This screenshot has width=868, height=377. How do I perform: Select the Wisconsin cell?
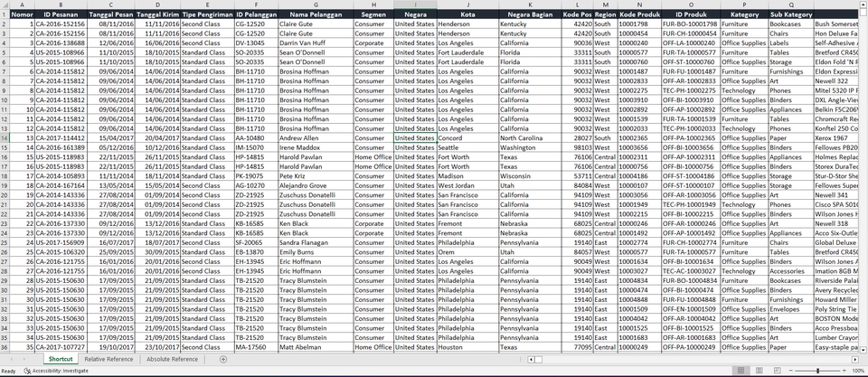click(x=531, y=176)
